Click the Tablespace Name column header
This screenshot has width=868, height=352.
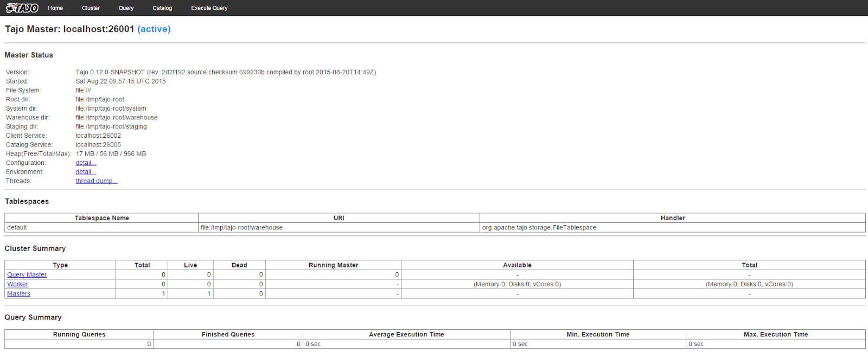pyautogui.click(x=101, y=218)
